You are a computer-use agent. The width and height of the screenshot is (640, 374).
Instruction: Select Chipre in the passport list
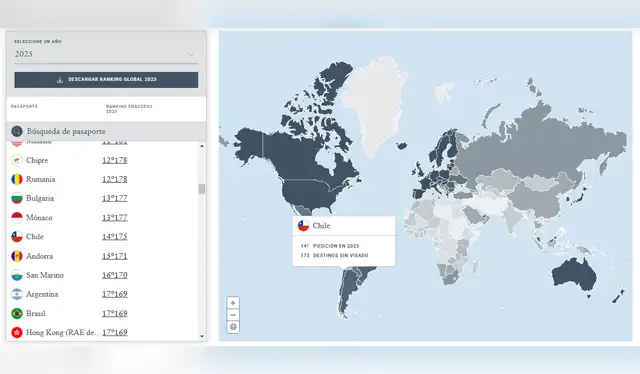(x=37, y=160)
